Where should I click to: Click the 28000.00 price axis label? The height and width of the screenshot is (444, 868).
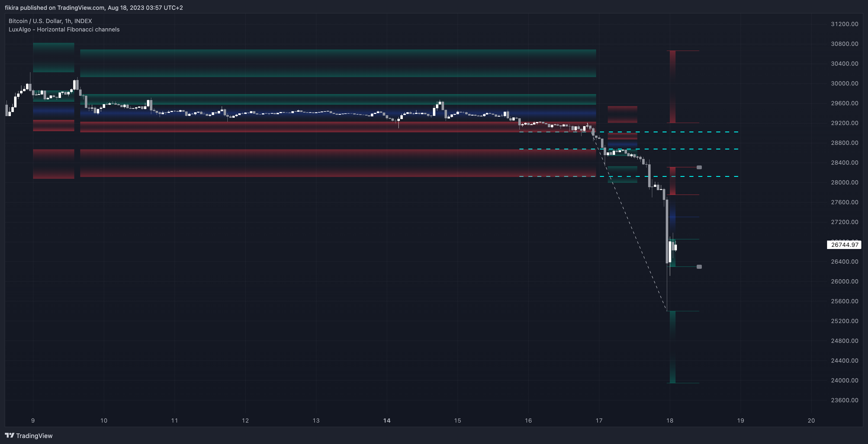844,182
